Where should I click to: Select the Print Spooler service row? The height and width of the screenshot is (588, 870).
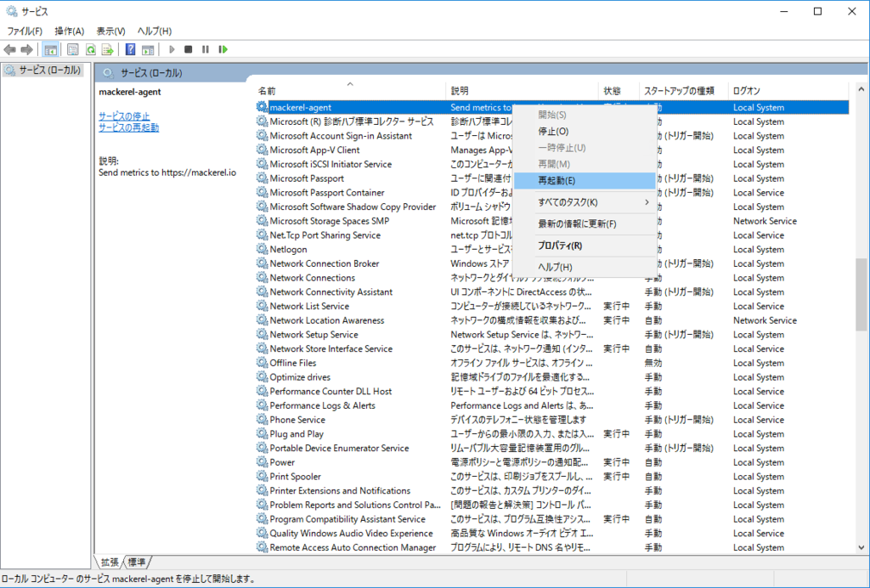[552, 477]
